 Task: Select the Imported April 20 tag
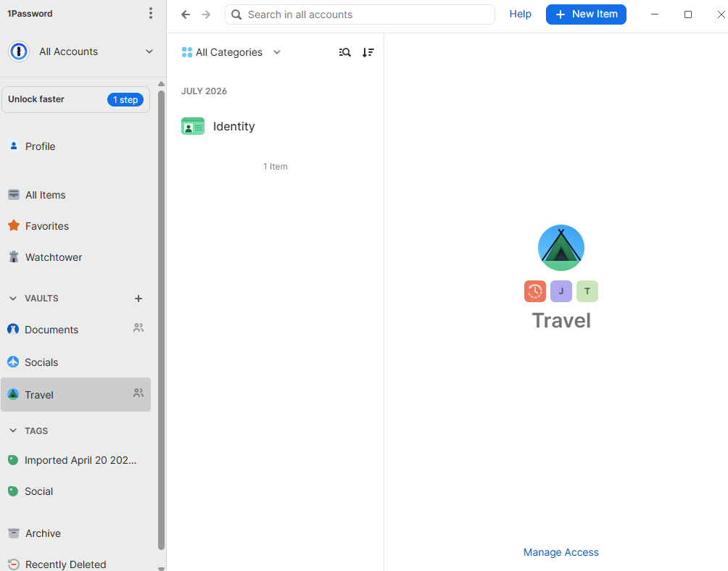click(75, 460)
